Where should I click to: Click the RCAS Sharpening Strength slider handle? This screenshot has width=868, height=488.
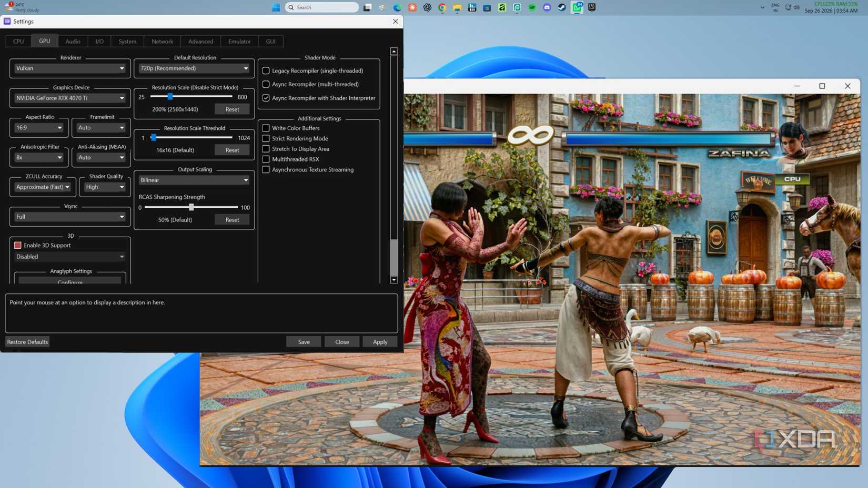pos(191,207)
